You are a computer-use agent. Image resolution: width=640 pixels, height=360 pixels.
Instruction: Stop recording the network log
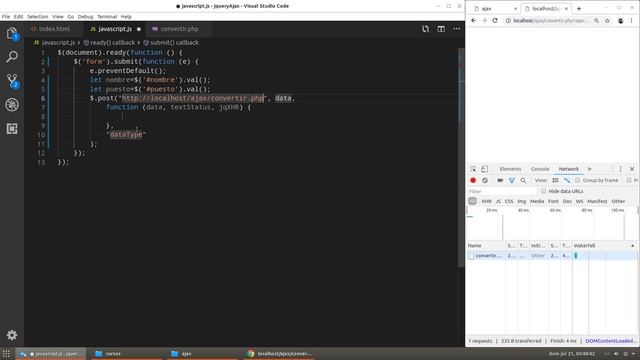pos(473,180)
